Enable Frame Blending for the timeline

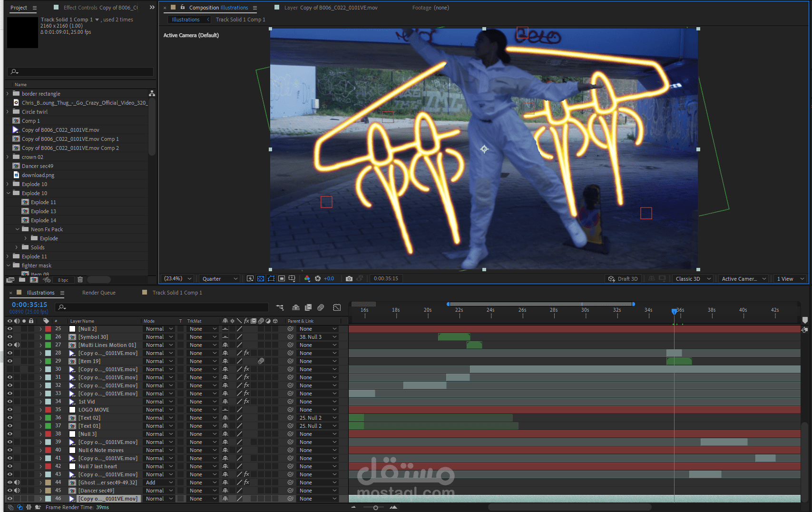pyautogui.click(x=308, y=307)
